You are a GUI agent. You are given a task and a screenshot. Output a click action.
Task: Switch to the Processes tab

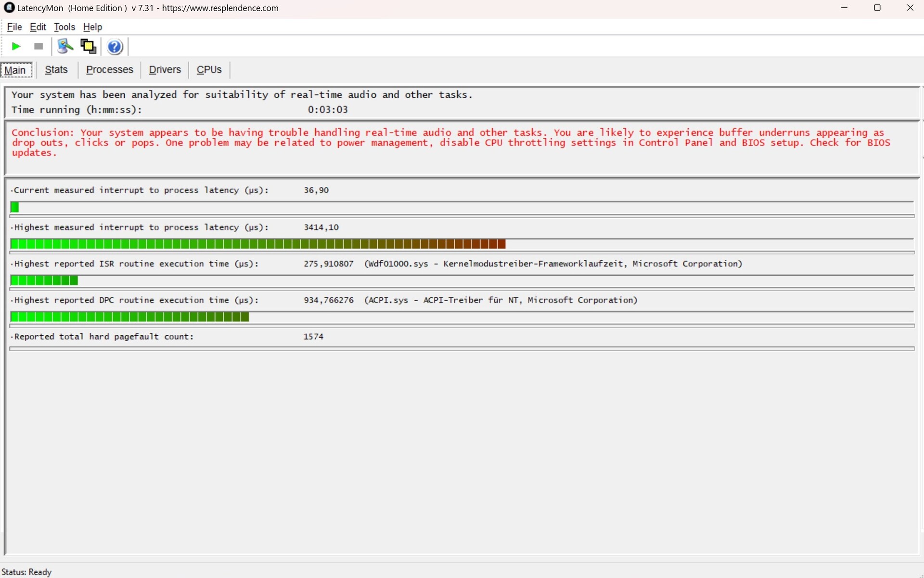[x=109, y=70]
